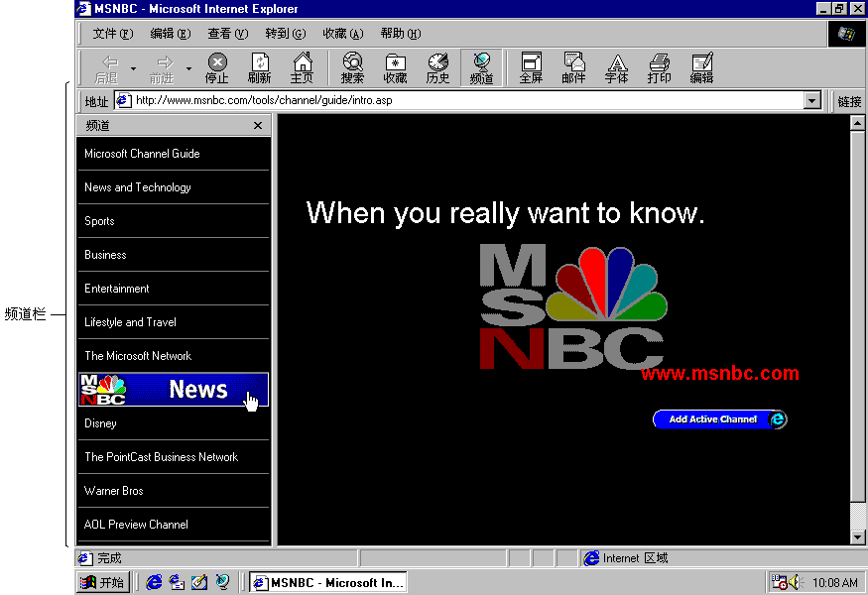Click the Print (打印) toolbar icon
This screenshot has height=595, width=868.
pyautogui.click(x=659, y=67)
